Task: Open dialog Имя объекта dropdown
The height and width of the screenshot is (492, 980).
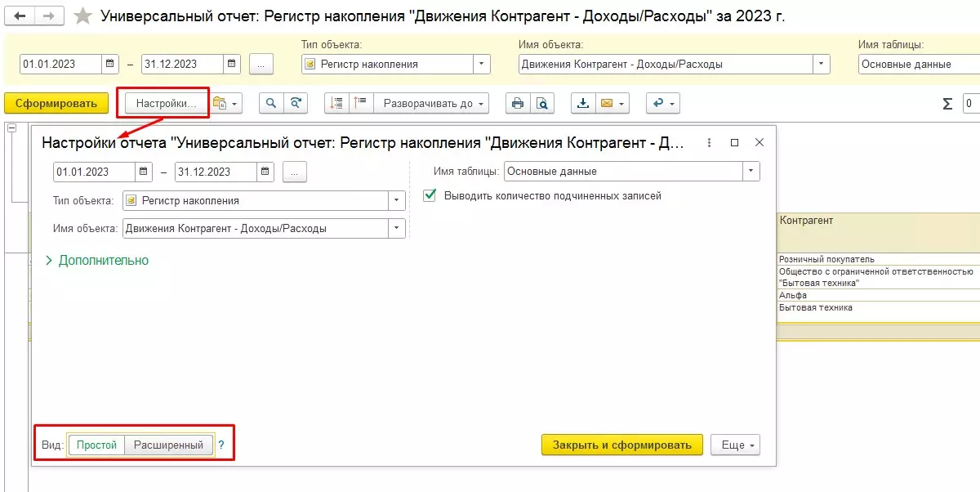Action: (x=397, y=228)
